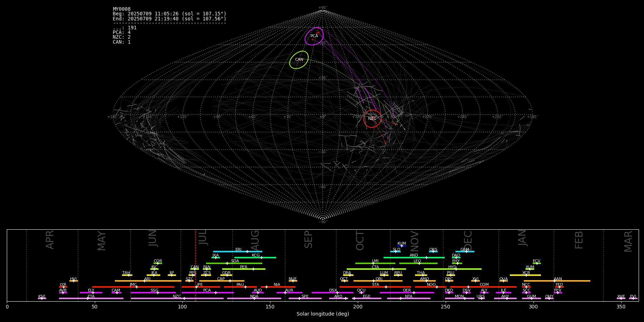Viewport: 644px width, 322px height.
Task: Click the 'CAN: 1' legend entry
Action: pos(122,42)
